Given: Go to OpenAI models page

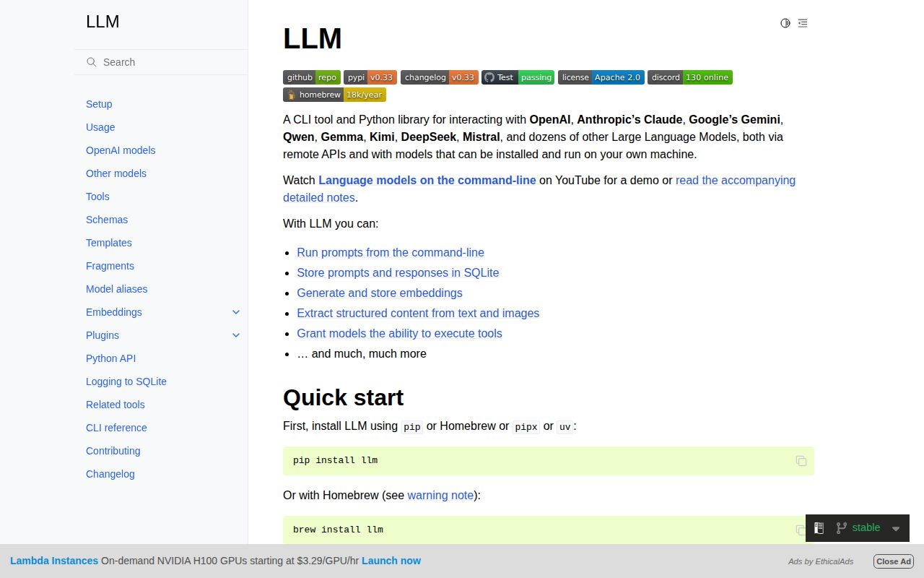Looking at the screenshot, I should [x=121, y=150].
